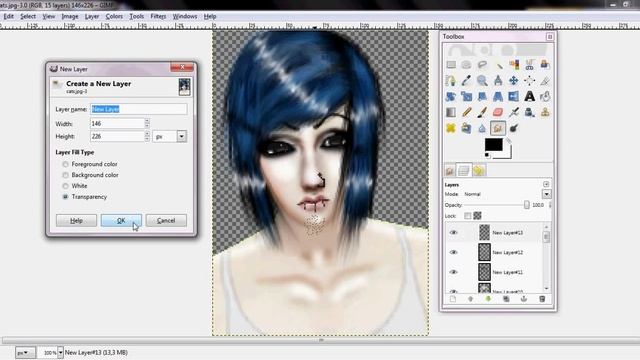This screenshot has height=360, width=640.
Task: Hide New Layer#13 with its eye icon
Action: point(453,233)
